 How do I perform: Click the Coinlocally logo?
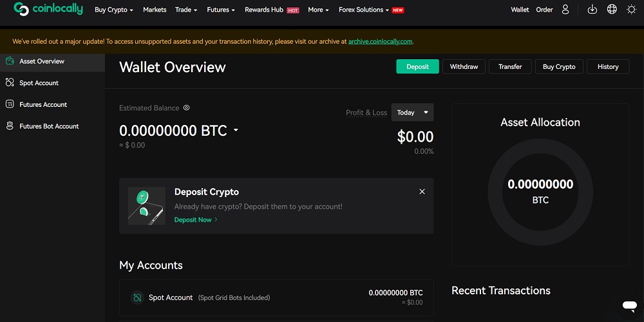point(48,9)
